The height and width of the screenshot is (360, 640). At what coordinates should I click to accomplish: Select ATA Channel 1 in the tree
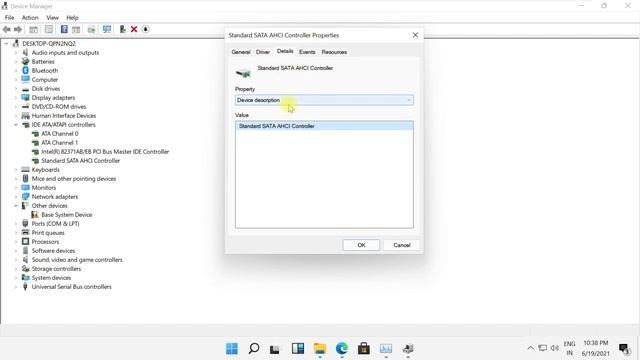click(x=60, y=142)
